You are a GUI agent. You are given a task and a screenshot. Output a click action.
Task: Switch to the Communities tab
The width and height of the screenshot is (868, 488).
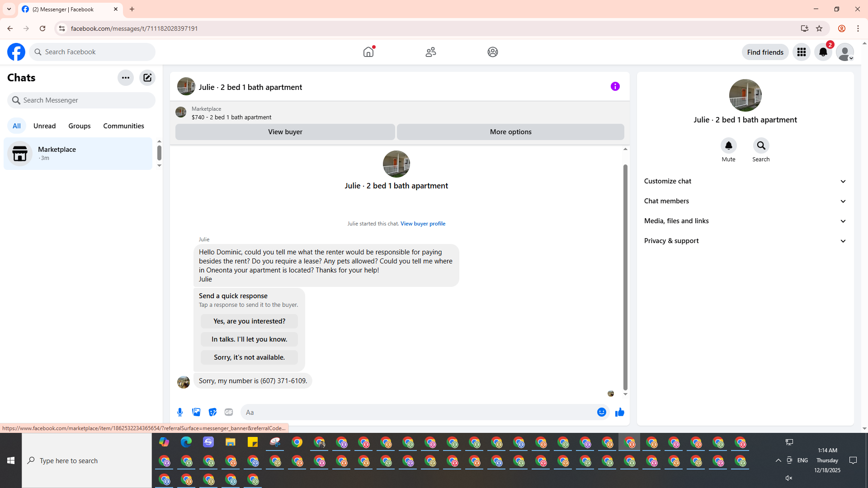point(123,126)
